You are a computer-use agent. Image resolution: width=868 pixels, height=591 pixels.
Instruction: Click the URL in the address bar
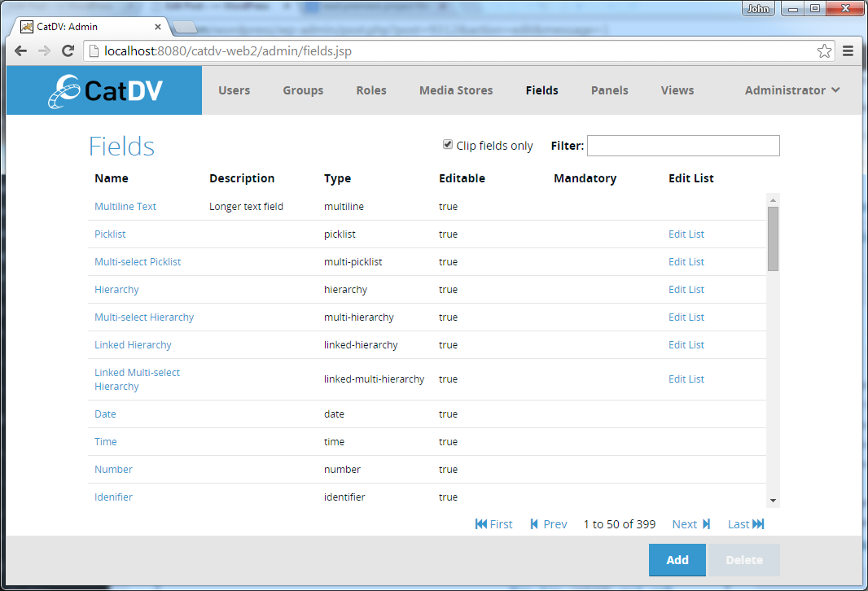tap(227, 51)
